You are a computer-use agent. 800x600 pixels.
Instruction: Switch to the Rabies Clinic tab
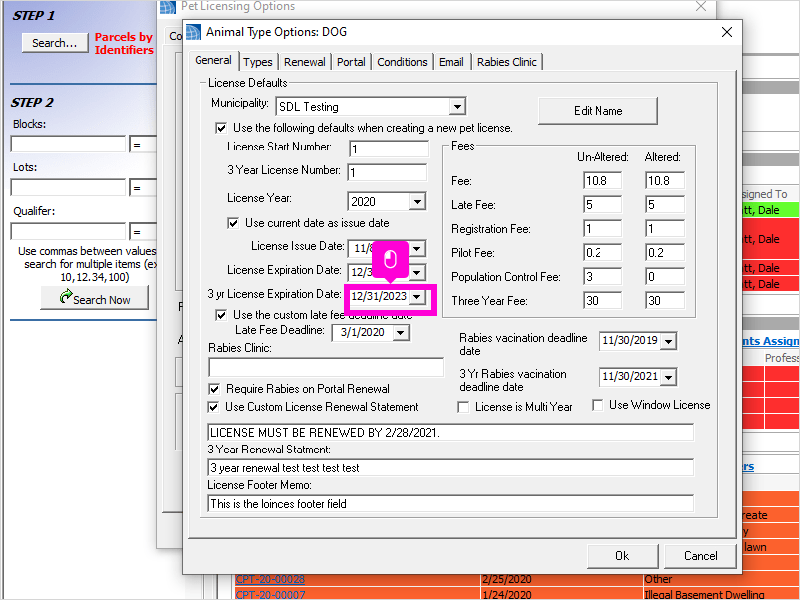point(507,62)
